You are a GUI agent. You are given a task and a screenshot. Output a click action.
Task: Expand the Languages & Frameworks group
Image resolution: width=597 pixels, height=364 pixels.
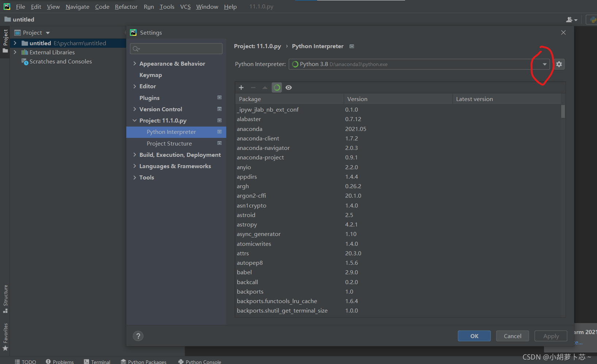pos(135,166)
